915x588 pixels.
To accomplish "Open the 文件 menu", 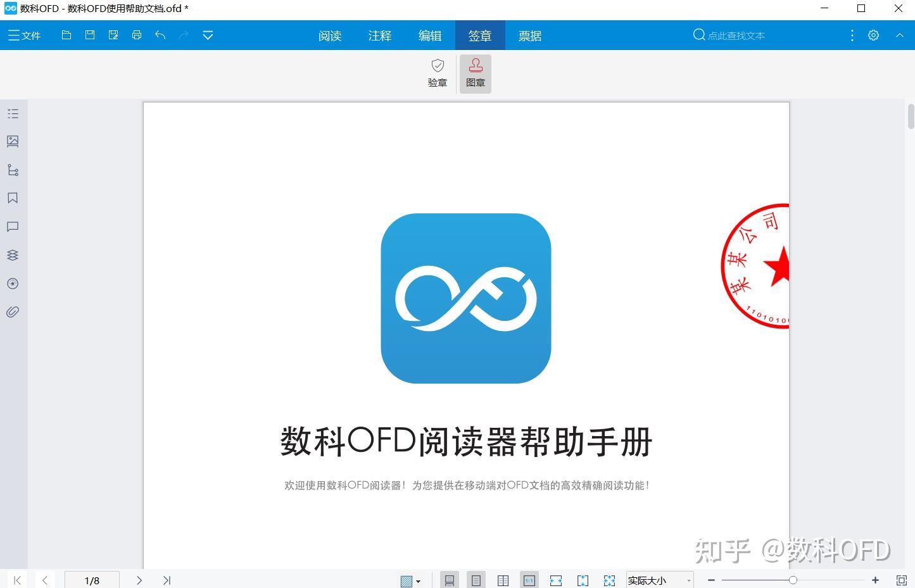I will pyautogui.click(x=24, y=35).
